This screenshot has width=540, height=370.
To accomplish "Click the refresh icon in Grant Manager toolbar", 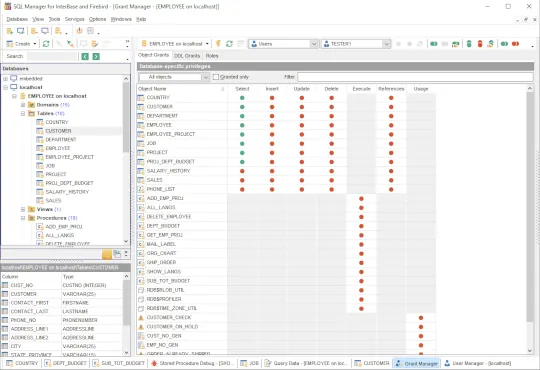I will [x=229, y=44].
